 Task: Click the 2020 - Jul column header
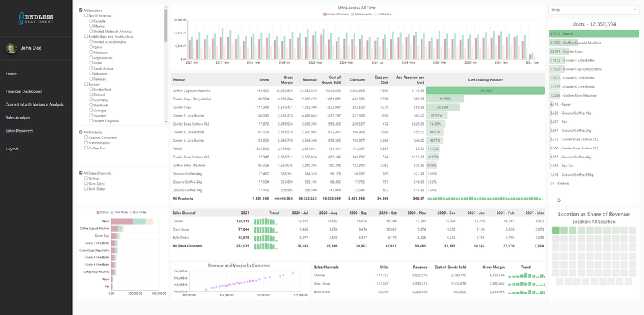point(300,213)
